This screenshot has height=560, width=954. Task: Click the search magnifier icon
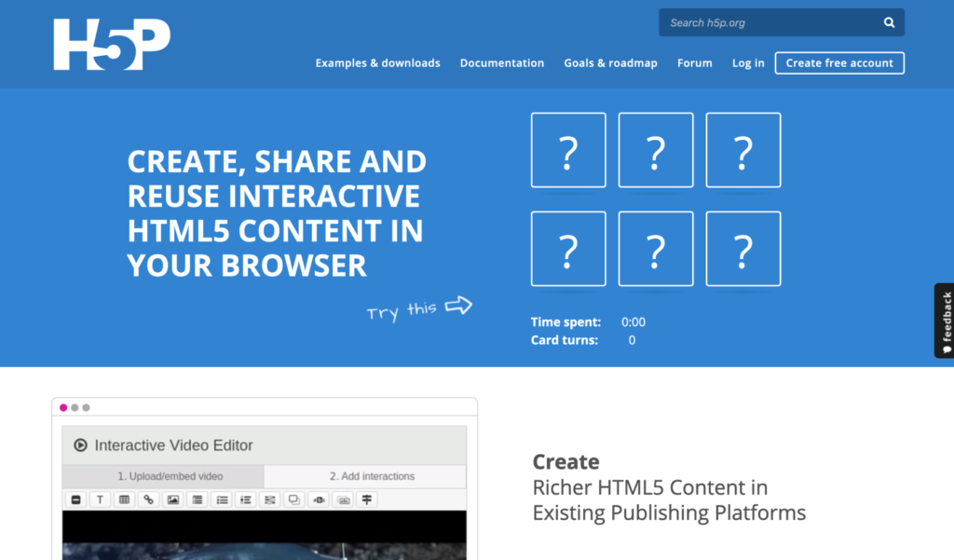pyautogui.click(x=889, y=22)
